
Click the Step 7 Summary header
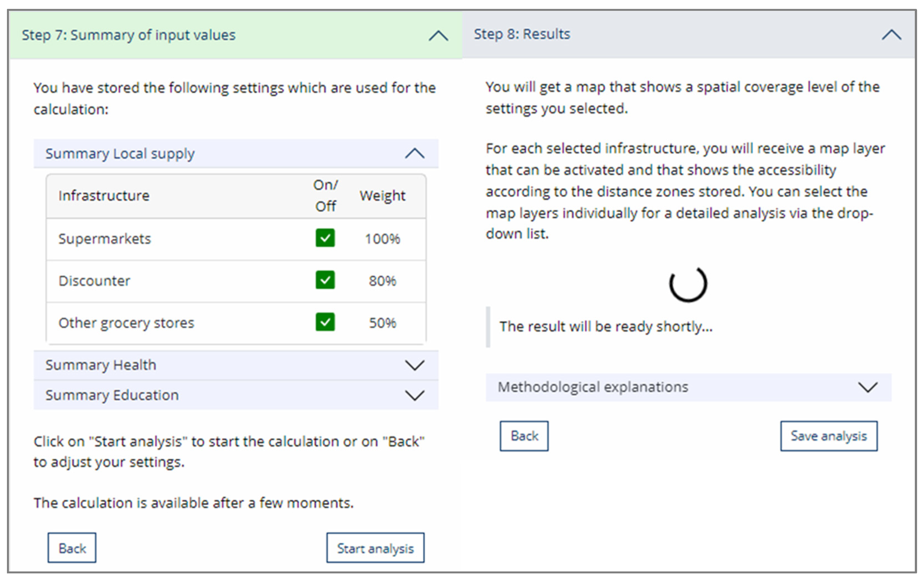[x=129, y=35]
